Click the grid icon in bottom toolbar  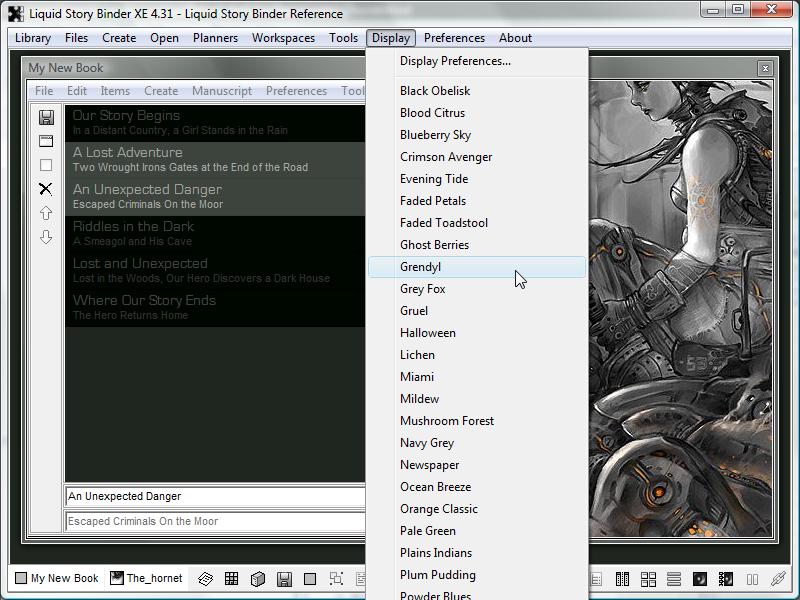point(231,578)
